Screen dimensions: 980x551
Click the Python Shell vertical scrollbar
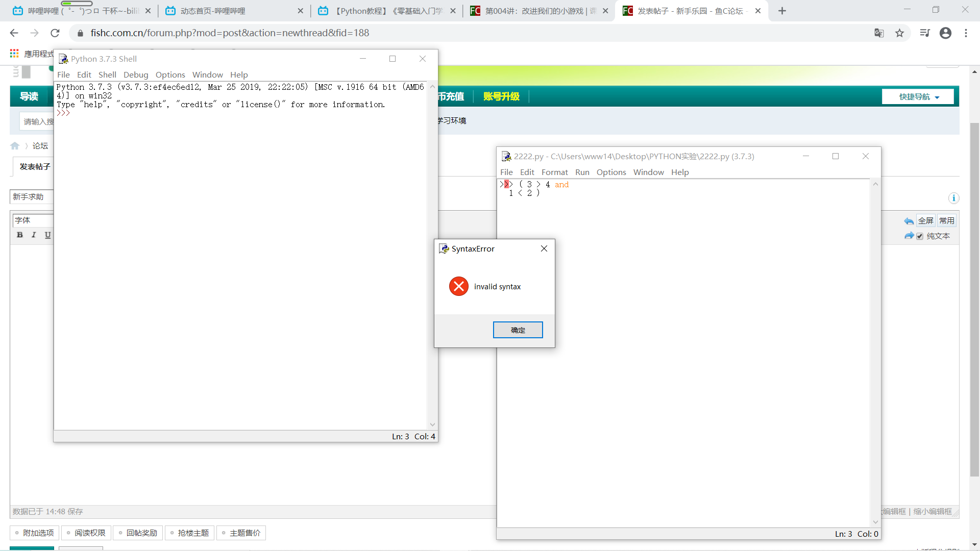tap(432, 255)
